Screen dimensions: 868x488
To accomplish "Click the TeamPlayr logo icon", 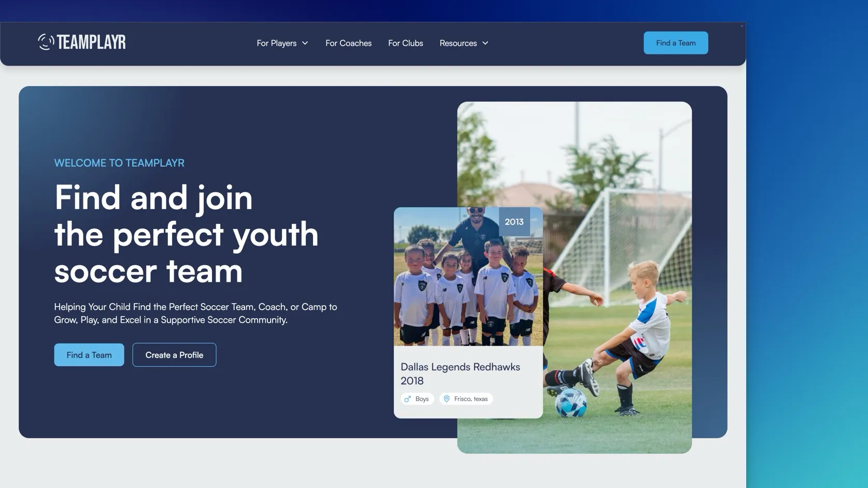I will point(46,42).
